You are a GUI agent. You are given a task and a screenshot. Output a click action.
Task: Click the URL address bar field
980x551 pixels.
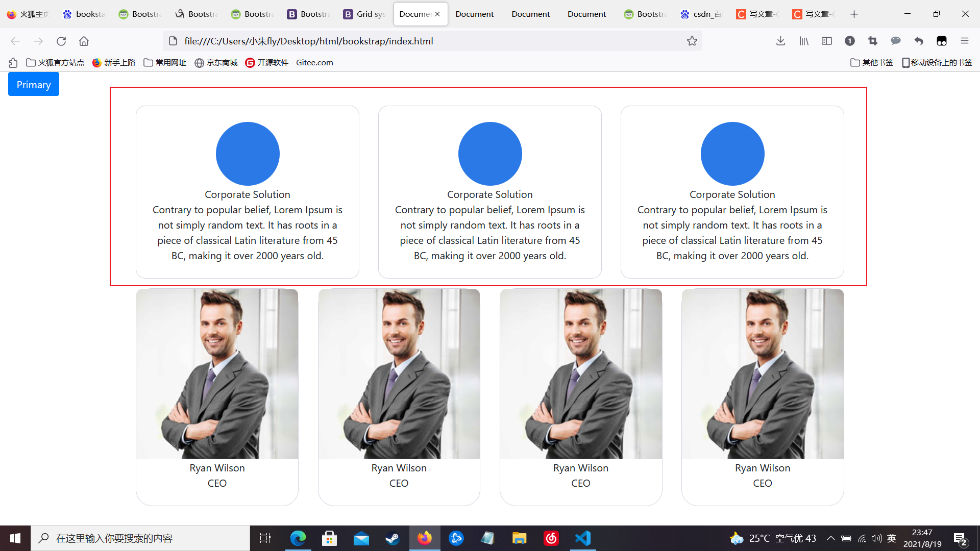coord(429,41)
